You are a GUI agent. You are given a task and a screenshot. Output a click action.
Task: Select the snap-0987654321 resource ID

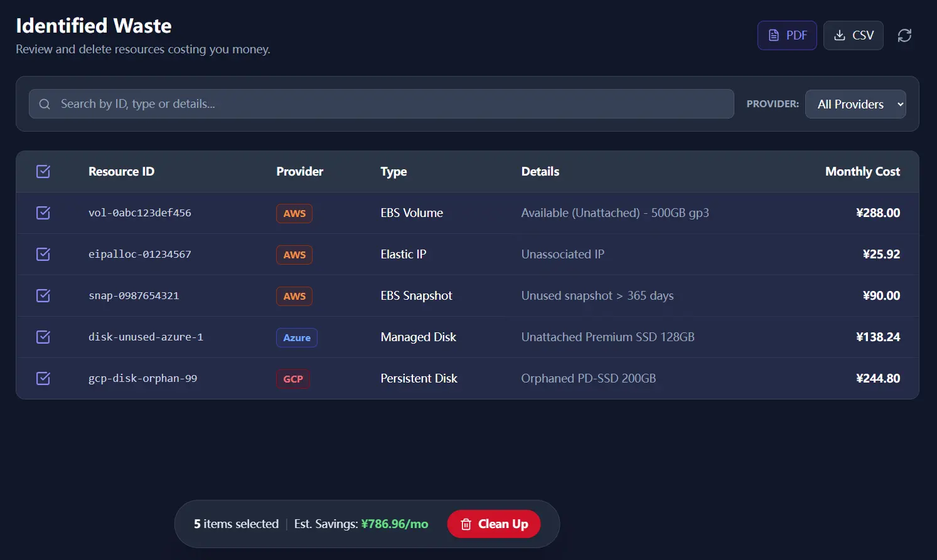tap(134, 295)
